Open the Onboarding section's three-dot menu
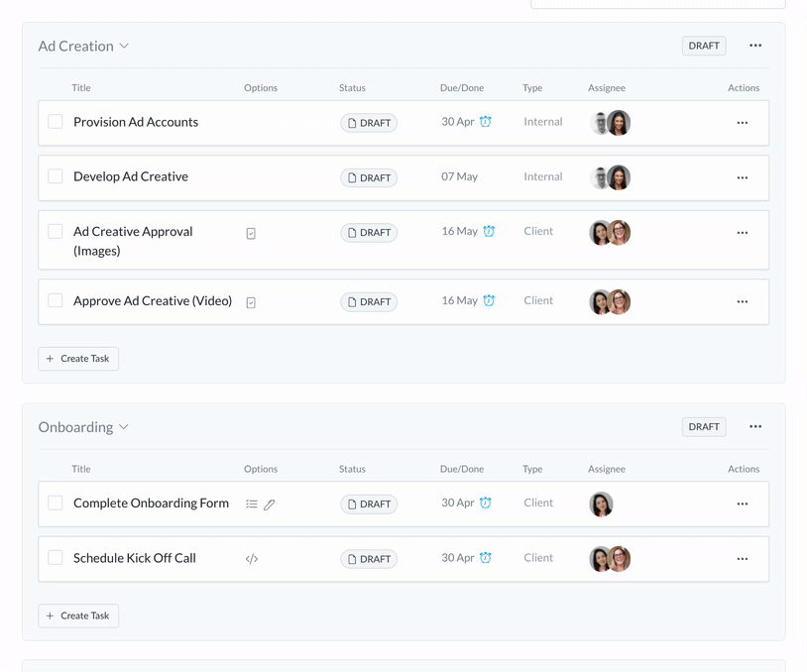 tap(755, 426)
